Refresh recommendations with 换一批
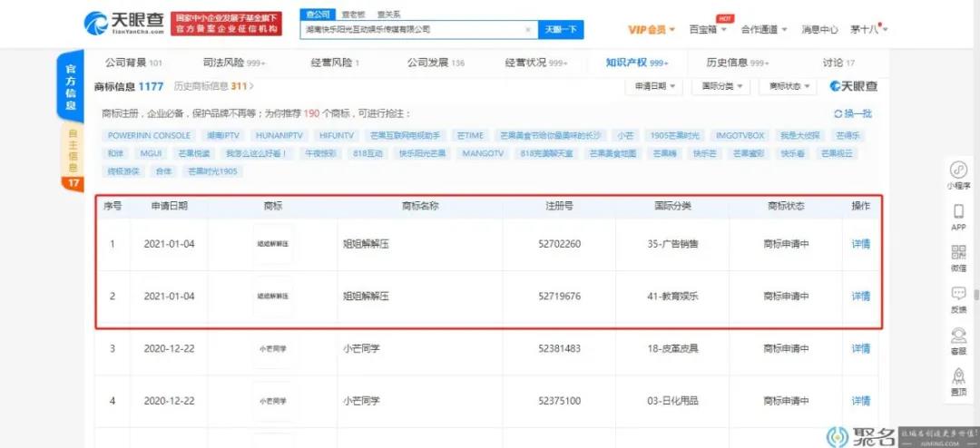Screen dimensions: 980x448 [x=853, y=113]
